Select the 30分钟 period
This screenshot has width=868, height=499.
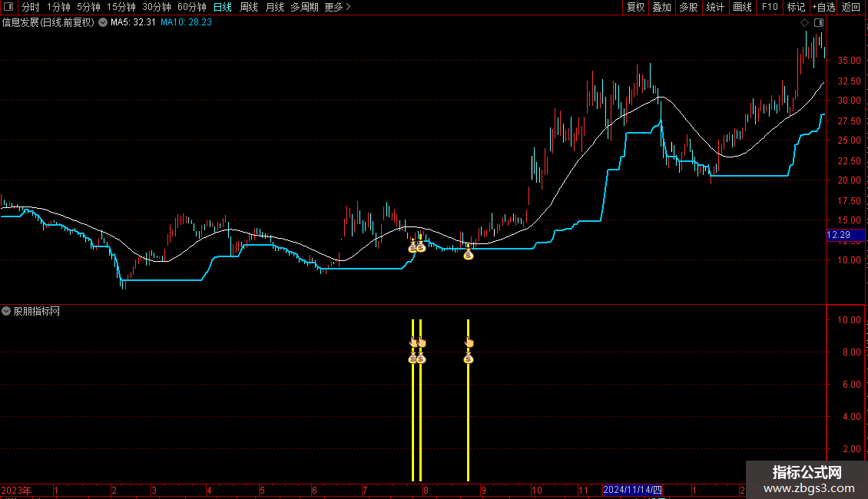(157, 7)
